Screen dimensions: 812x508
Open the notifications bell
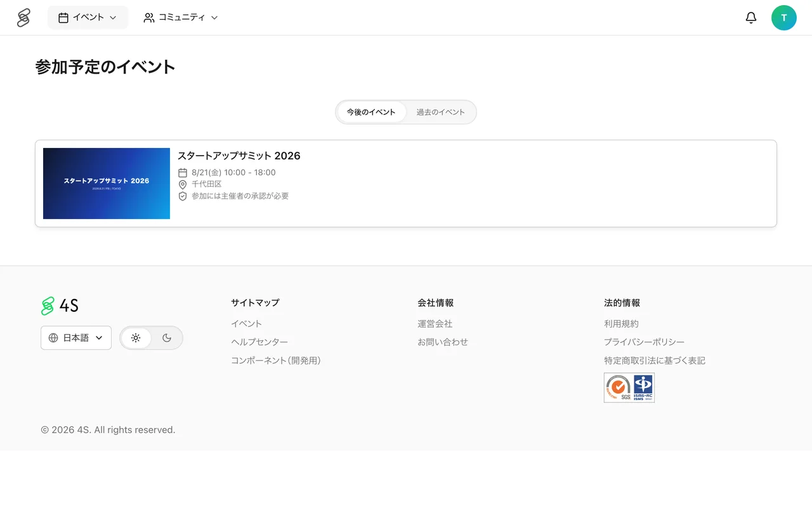[x=751, y=18]
